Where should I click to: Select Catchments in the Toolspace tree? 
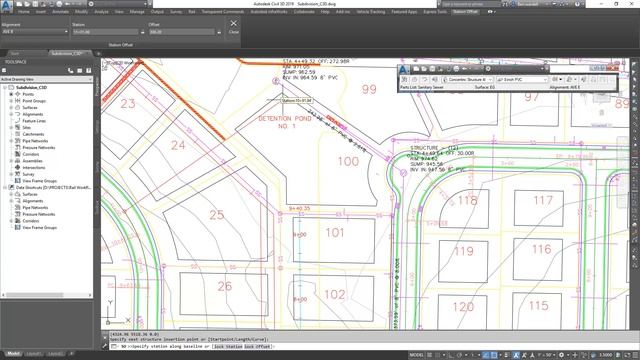click(33, 134)
